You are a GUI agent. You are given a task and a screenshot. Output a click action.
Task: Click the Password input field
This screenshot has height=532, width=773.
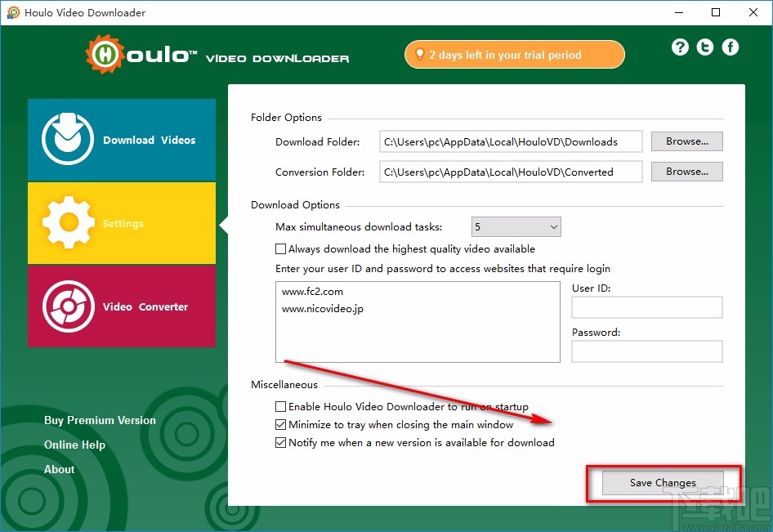point(646,351)
